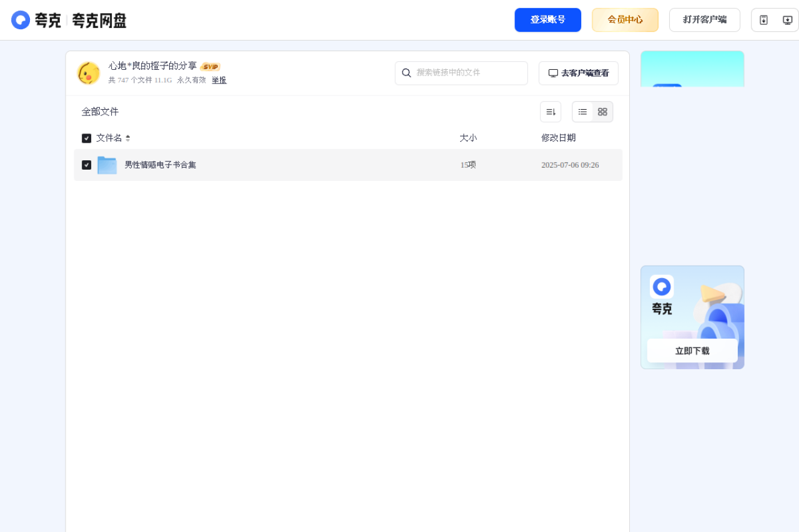The width and height of the screenshot is (799, 532).
Task: Click the search magnifier icon
Action: (x=406, y=73)
